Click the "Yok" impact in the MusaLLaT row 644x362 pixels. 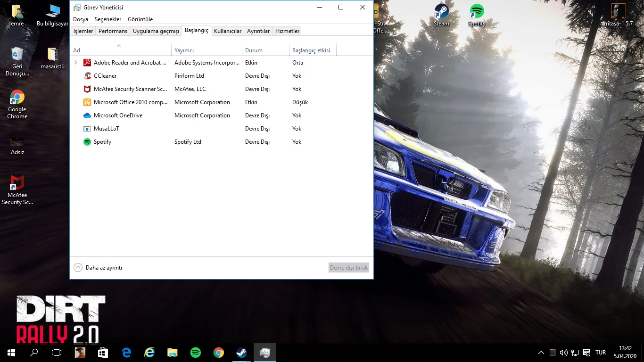pos(297,129)
